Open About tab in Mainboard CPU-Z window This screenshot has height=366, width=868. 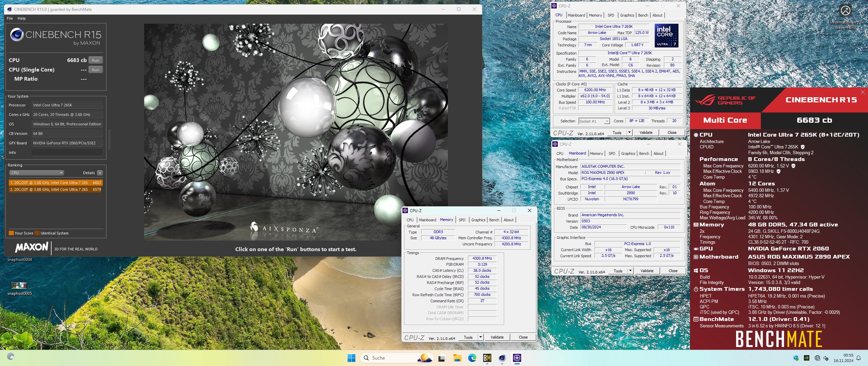pyautogui.click(x=658, y=154)
